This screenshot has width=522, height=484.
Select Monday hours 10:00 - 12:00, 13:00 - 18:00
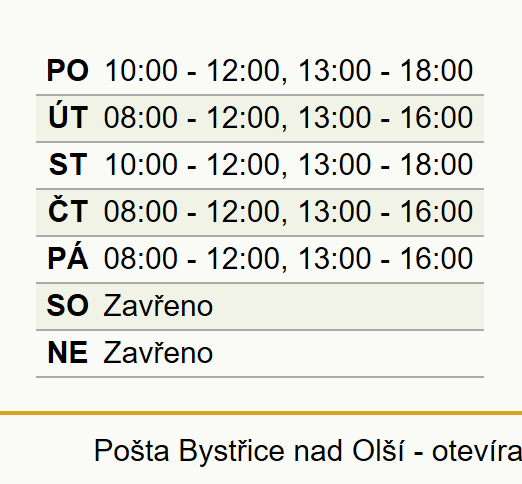(x=288, y=70)
